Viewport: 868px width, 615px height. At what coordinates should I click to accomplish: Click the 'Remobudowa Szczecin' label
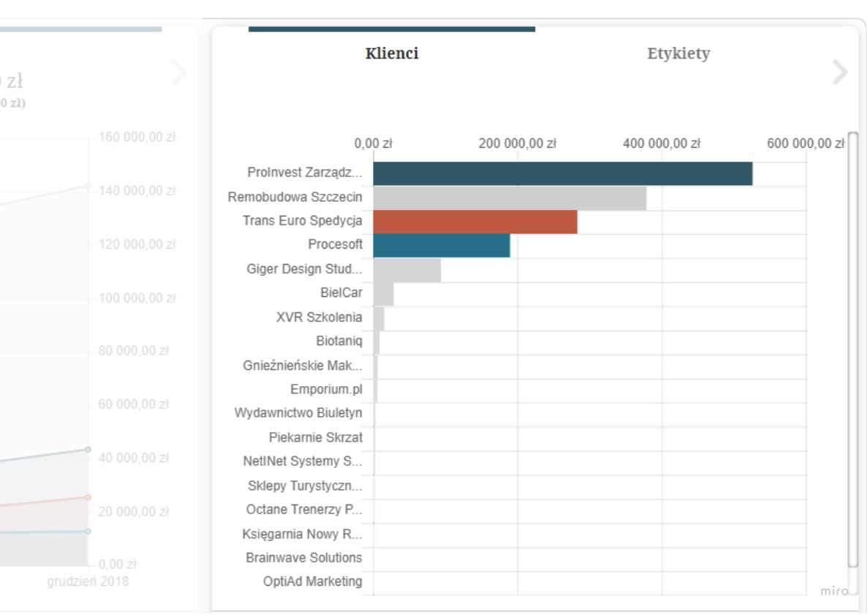pos(295,197)
